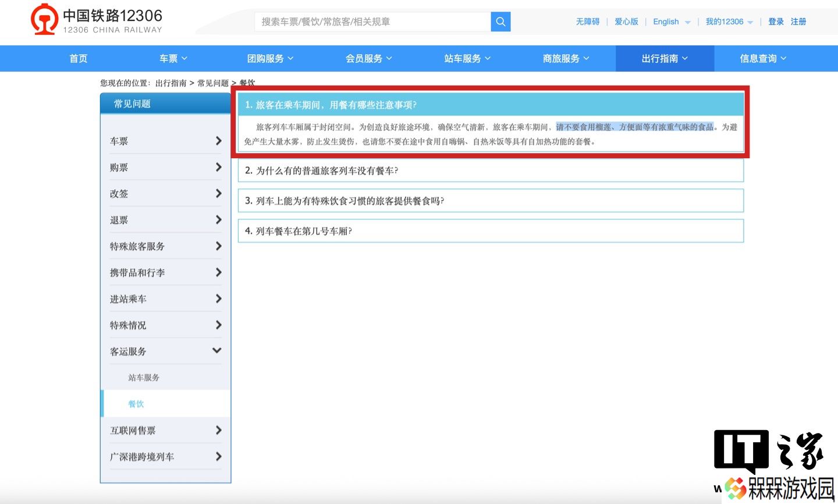Open the 商旅服务 navigation menu
Viewport: 838px width, 504px height.
coord(566,59)
